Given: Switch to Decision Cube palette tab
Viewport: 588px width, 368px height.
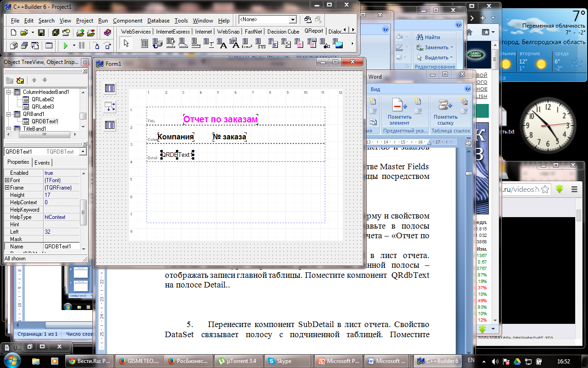Looking at the screenshot, I should pos(283,32).
